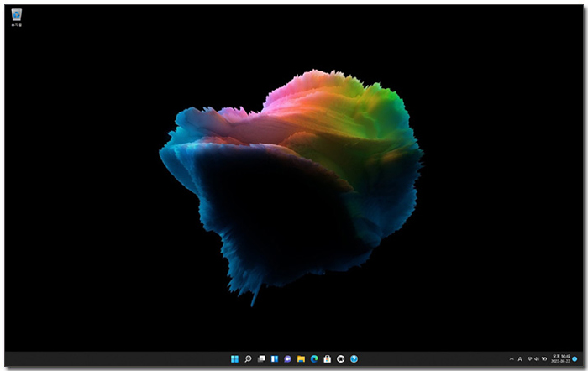The image size is (588, 371).
Task: Open the clock and date flyout
Action: click(x=560, y=358)
